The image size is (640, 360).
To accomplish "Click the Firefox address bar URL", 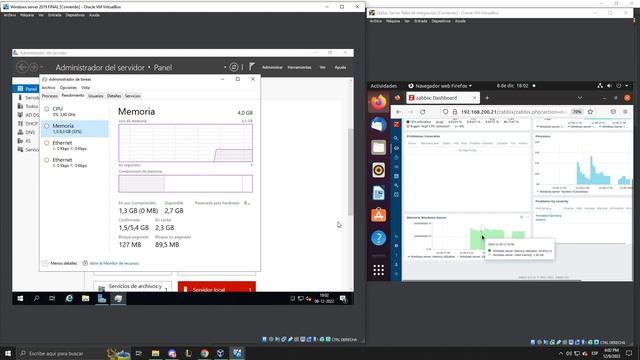I will (513, 111).
